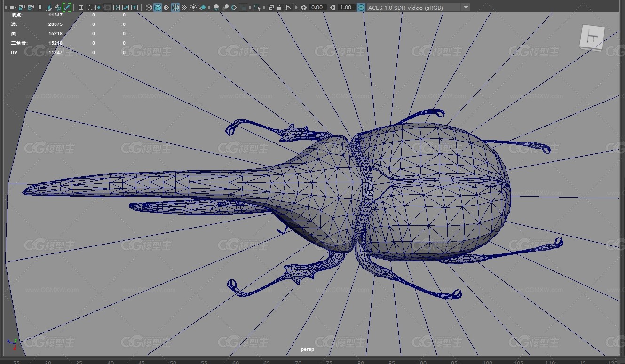Click the Image Plane icon

coord(49,8)
